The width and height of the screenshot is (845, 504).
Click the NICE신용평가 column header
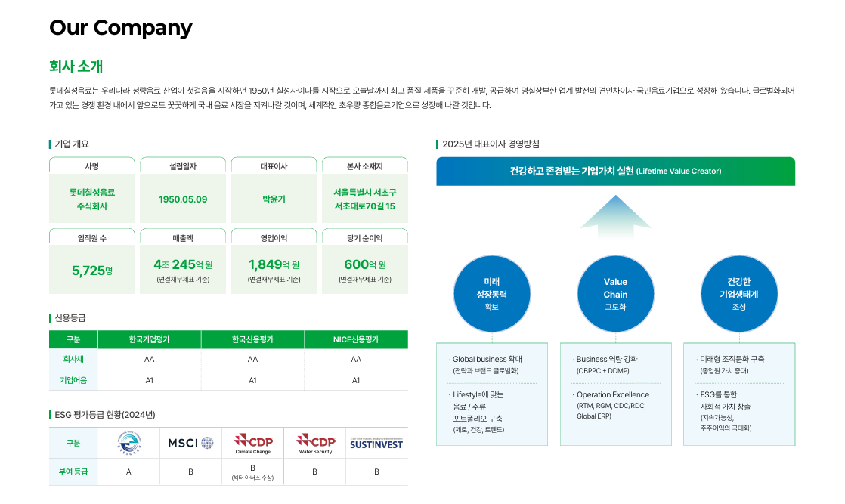click(x=356, y=339)
